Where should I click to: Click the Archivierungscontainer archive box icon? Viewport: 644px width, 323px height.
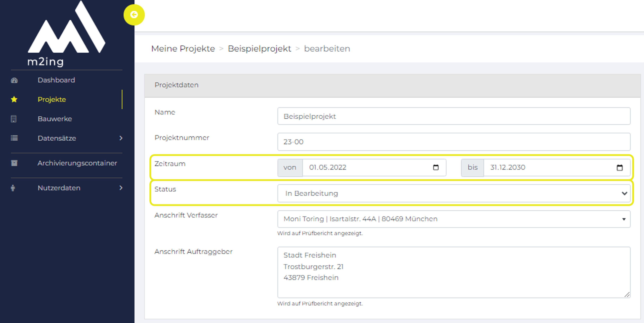click(14, 163)
